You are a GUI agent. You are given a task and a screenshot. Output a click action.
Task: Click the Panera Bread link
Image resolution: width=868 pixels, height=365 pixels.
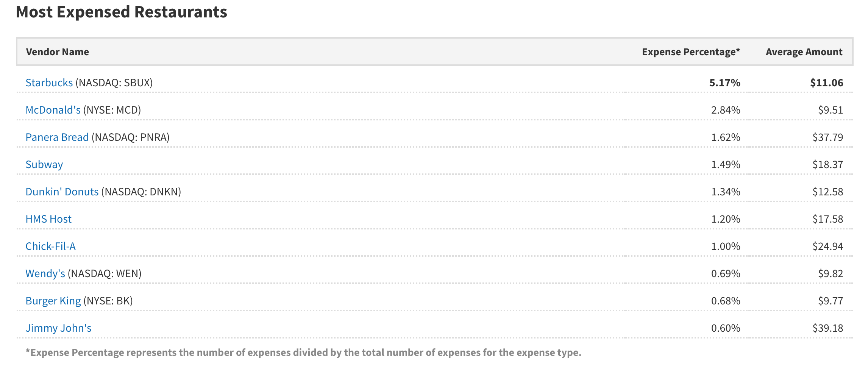(57, 137)
